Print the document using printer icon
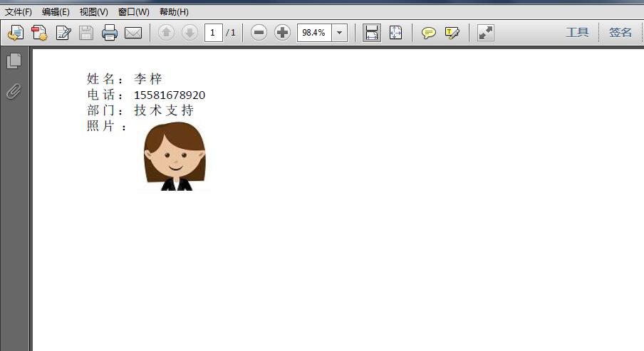This screenshot has width=644, height=351. click(x=110, y=33)
